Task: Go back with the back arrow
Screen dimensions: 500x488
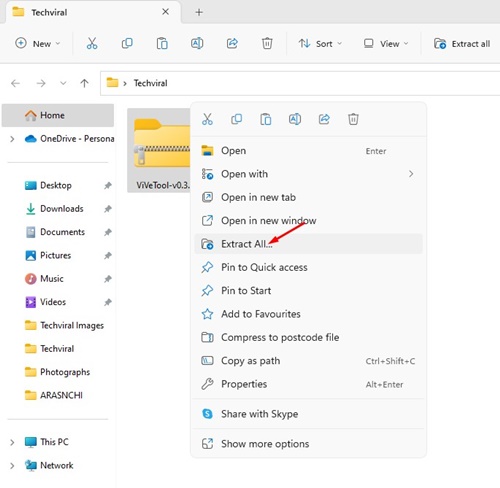Action: [x=15, y=83]
